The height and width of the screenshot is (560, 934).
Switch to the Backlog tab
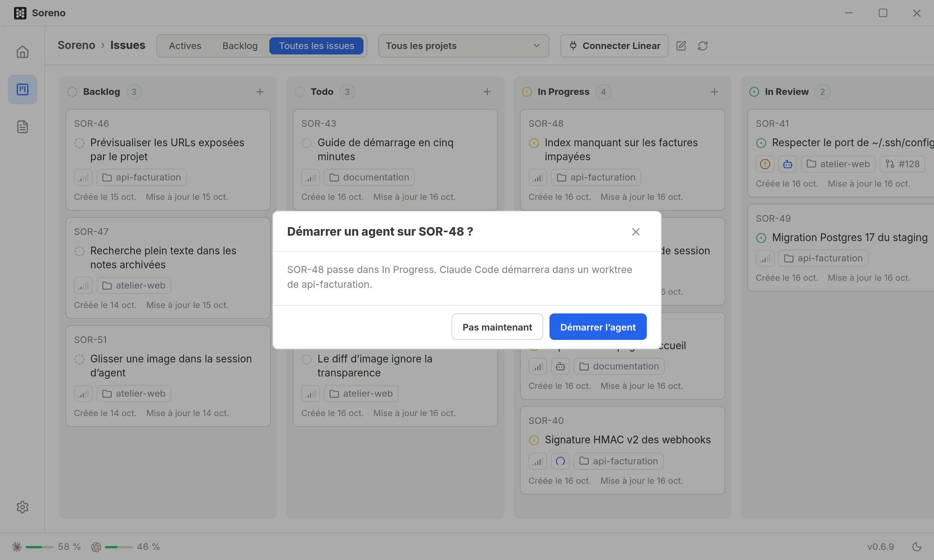coord(240,46)
